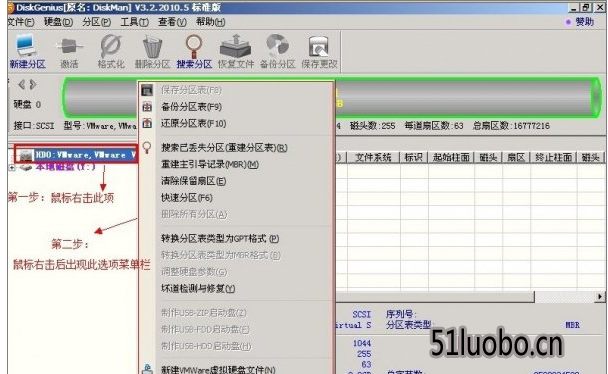Image resolution: width=608 pixels, height=374 pixels.
Task: Go to previous disk with left arrow
Action: click(x=21, y=84)
